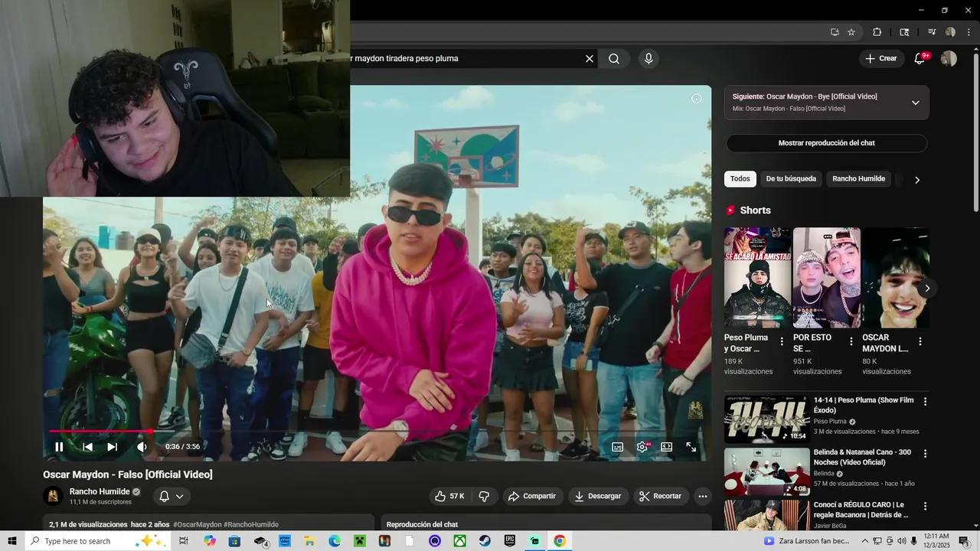Viewport: 980px width, 551px height.
Task: Bookmark this page with the Chrome star icon
Action: 851,32
